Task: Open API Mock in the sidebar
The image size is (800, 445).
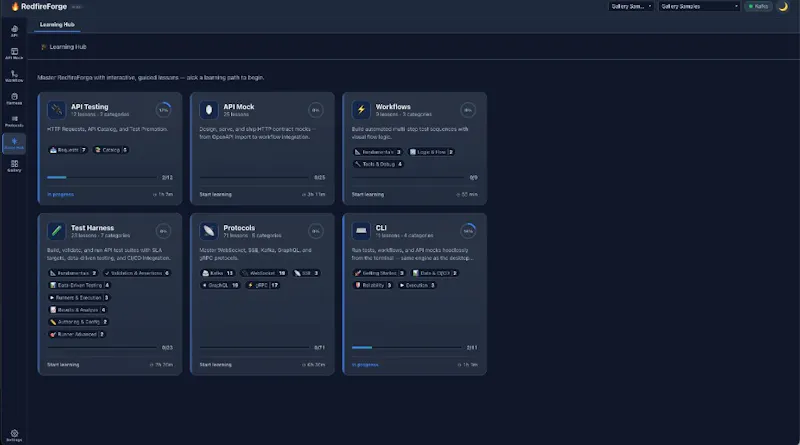Action: coord(14,54)
